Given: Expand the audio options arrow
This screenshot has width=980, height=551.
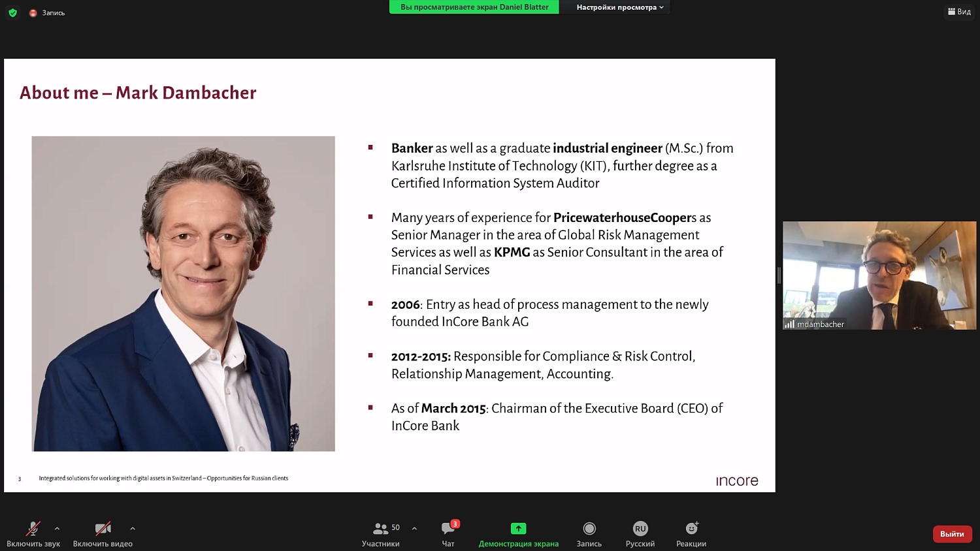Looking at the screenshot, I should [57, 528].
